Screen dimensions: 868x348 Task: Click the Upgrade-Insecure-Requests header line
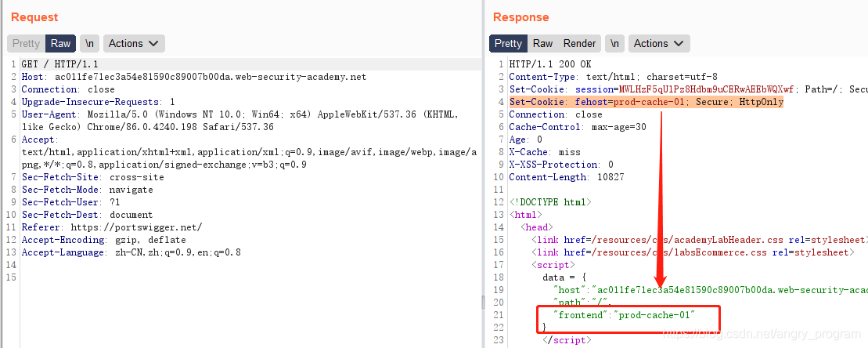coord(98,102)
